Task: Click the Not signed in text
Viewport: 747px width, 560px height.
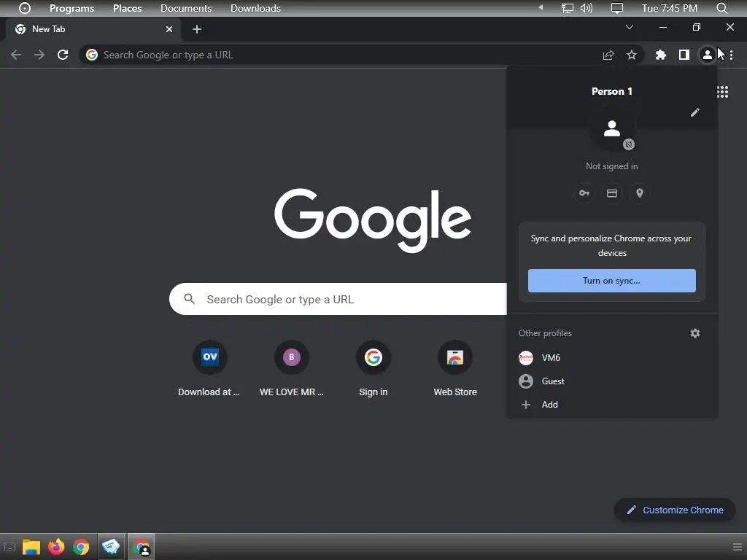Action: pyautogui.click(x=612, y=166)
